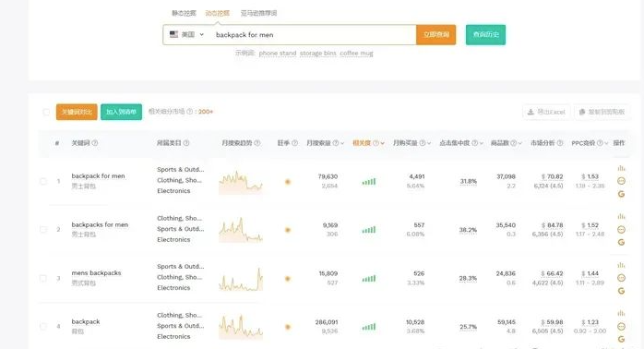Click the circle more-options icon in 'backpacks for men' row
The height and width of the screenshot is (349, 644).
tap(621, 229)
